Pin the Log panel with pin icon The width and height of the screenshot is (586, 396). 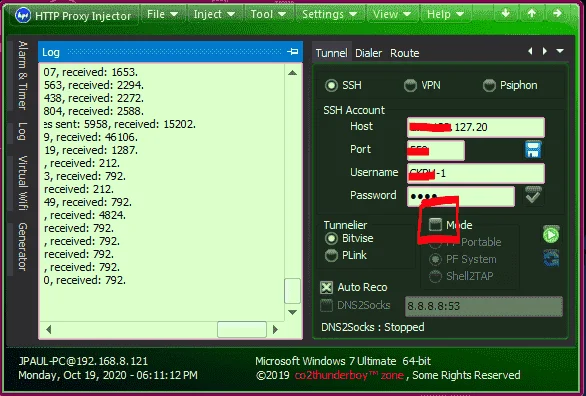(x=293, y=52)
